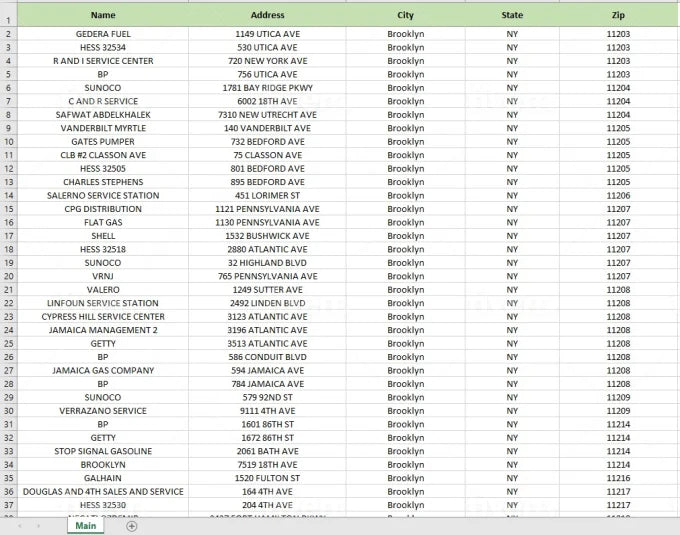Select the VRNJ cell
680x535 pixels.
[x=103, y=276]
